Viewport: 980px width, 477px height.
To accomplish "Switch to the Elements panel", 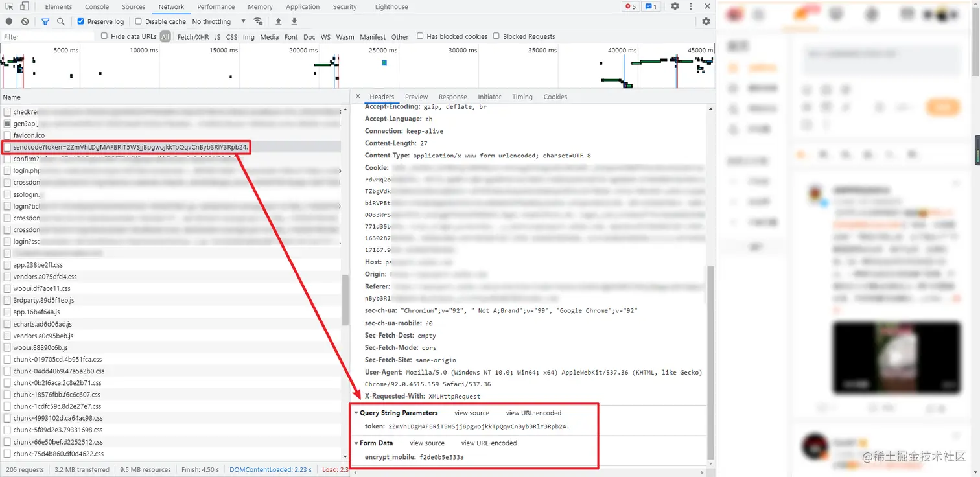I will [58, 7].
